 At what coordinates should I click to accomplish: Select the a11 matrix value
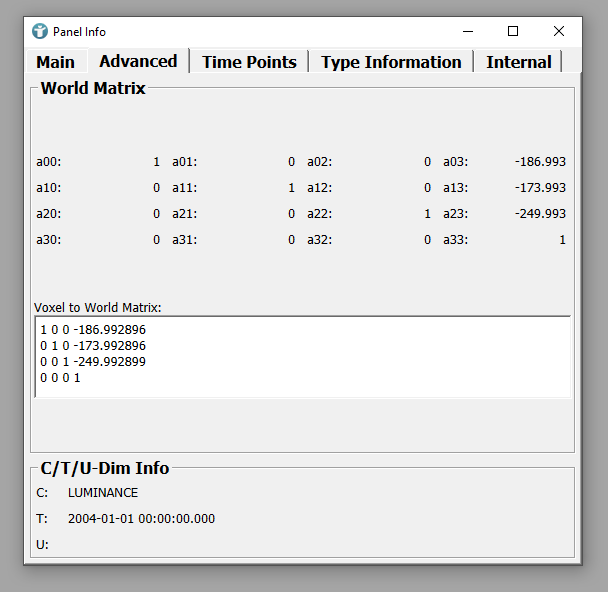click(291, 188)
